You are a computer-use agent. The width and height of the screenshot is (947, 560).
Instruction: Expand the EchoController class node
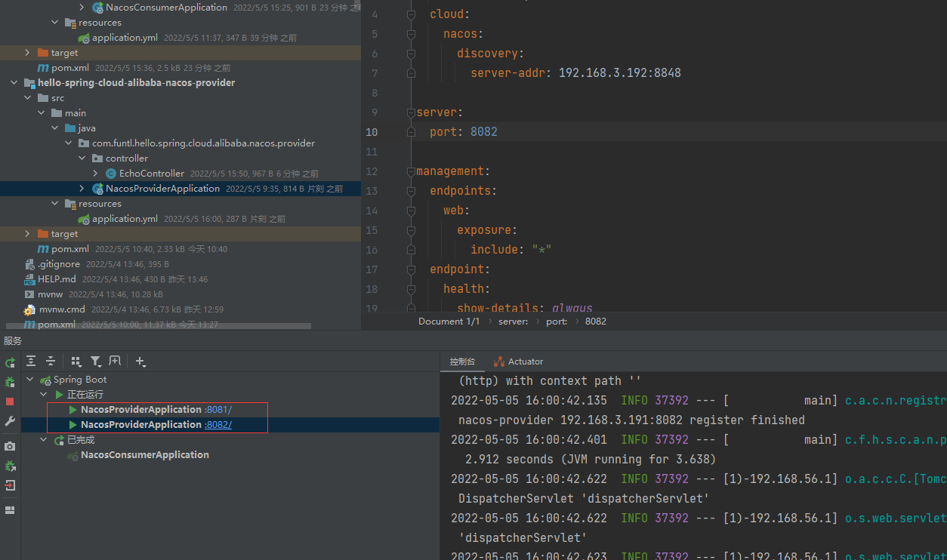tap(96, 174)
